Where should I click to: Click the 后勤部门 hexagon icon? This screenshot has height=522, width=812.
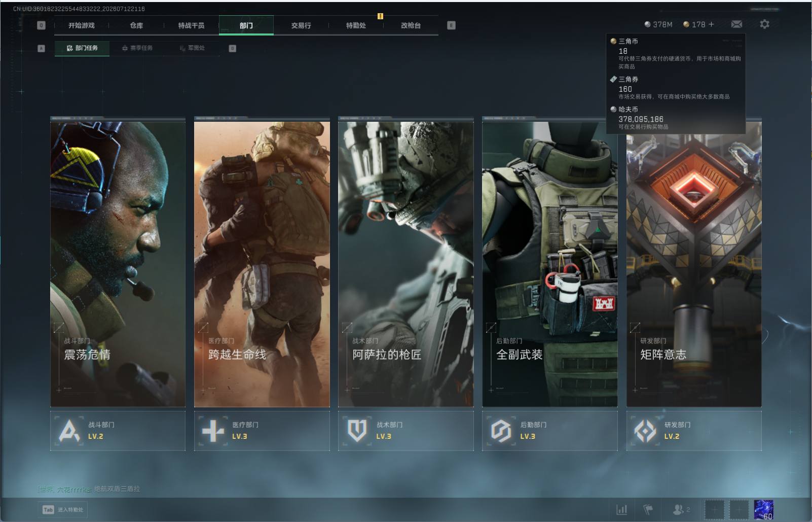[x=501, y=431]
